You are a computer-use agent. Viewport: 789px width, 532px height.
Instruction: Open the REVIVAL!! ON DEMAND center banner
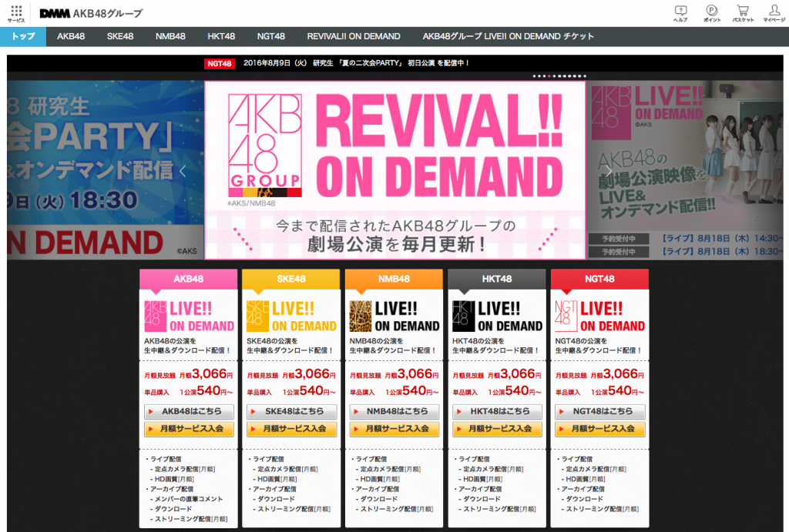pyautogui.click(x=395, y=170)
